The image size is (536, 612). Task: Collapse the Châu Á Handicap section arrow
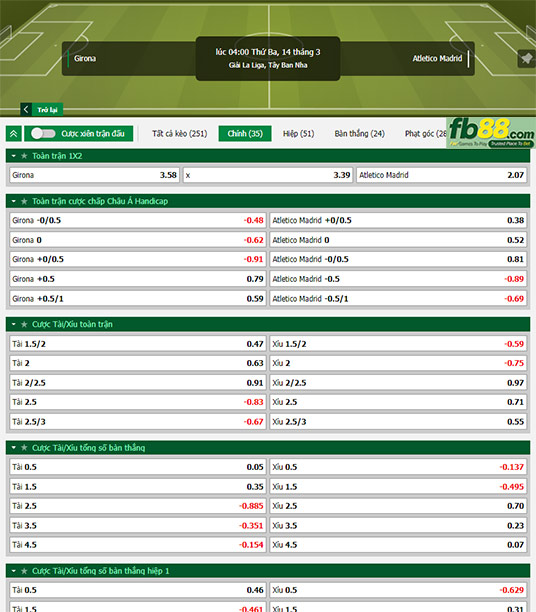click(14, 201)
